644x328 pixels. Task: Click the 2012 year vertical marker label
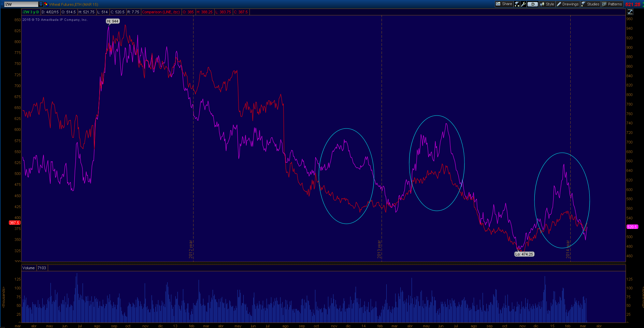click(x=191, y=249)
